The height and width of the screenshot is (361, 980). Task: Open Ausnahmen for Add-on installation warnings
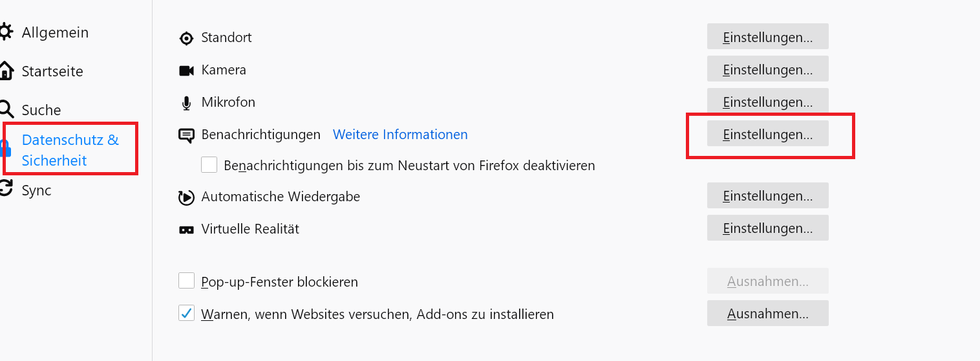767,314
